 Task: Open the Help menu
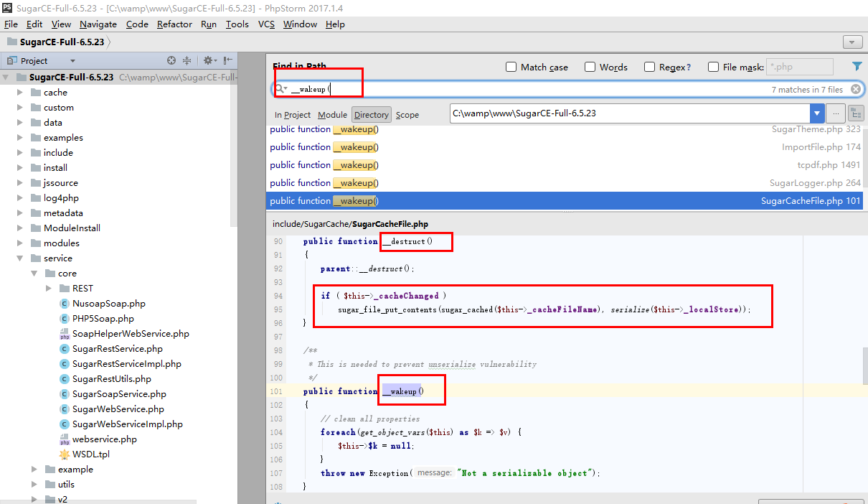coord(335,24)
